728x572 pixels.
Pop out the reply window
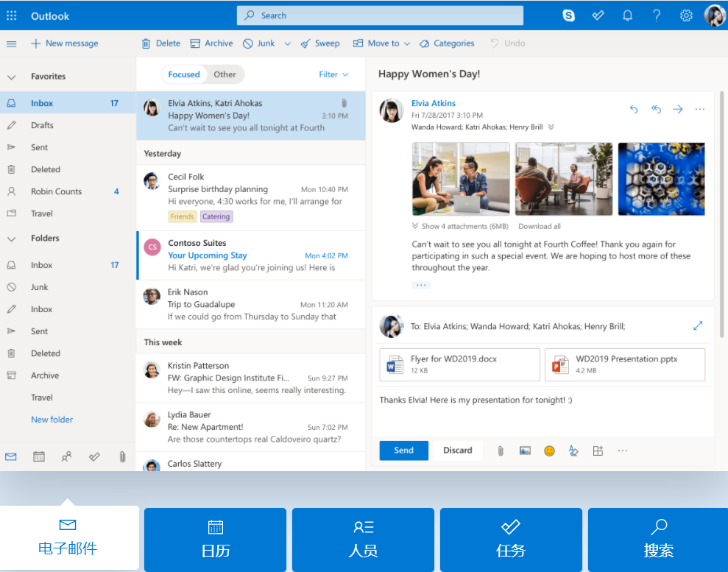[698, 325]
